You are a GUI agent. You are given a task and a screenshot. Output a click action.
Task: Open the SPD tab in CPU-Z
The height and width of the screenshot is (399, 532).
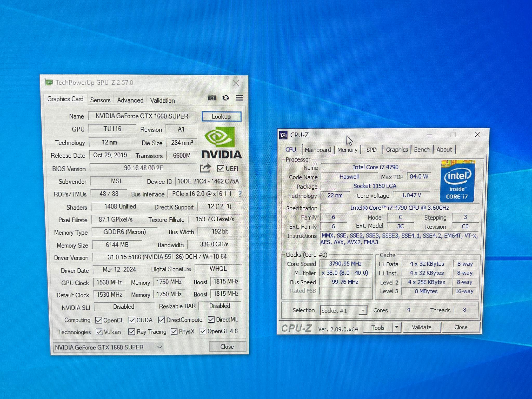tap(371, 150)
